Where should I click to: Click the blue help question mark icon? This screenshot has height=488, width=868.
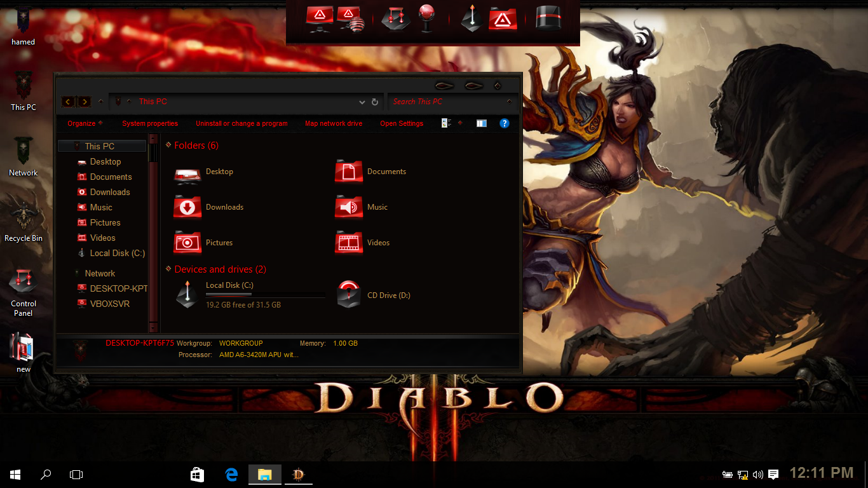tap(505, 123)
